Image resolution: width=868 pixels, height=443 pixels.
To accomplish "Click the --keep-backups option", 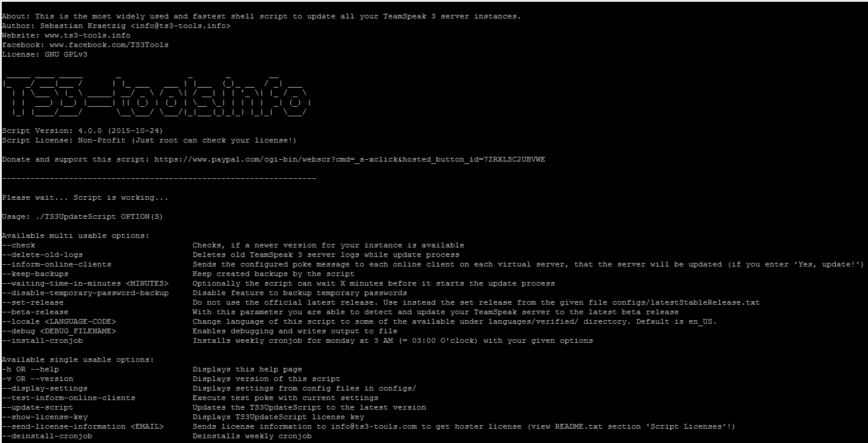I will pos(35,274).
